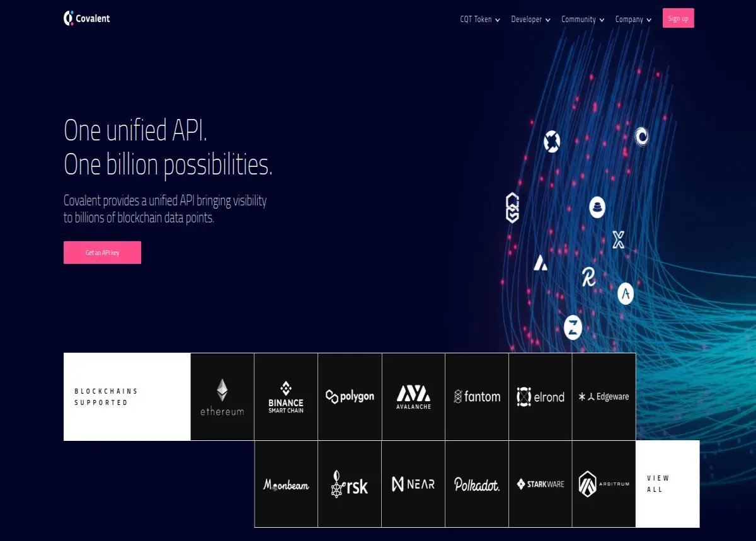Click the Covalent brand name text

[x=93, y=19]
